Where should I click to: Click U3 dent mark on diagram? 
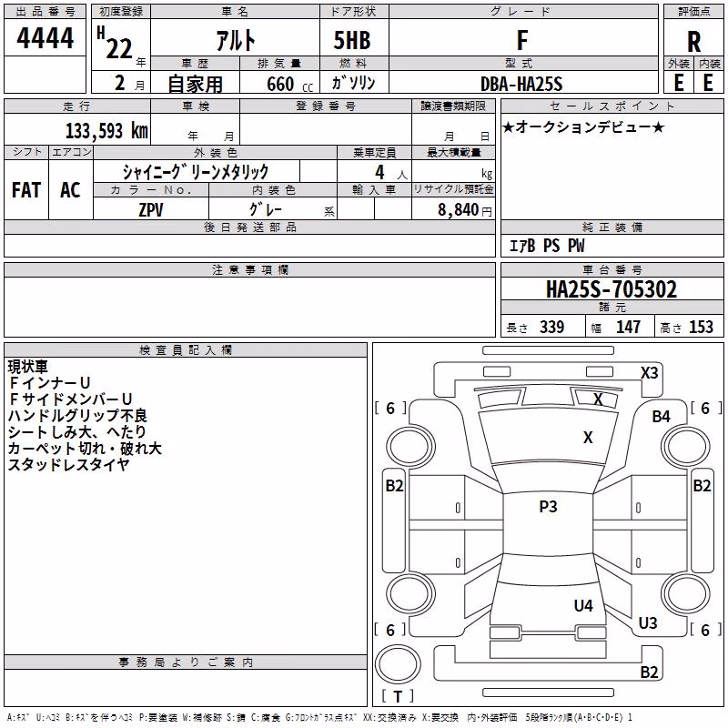[648, 622]
